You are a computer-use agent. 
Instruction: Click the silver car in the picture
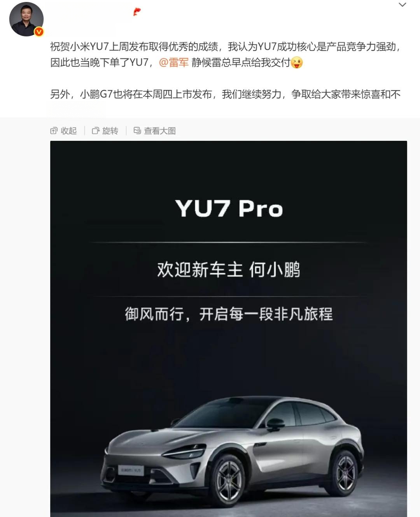point(233,454)
